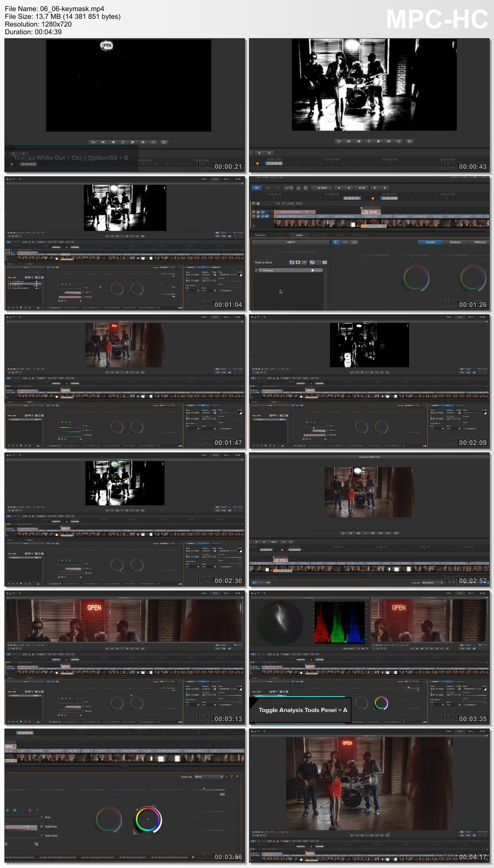Click the vectorscope display in 00:03:35 frame
The image size is (494, 868).
(280, 623)
